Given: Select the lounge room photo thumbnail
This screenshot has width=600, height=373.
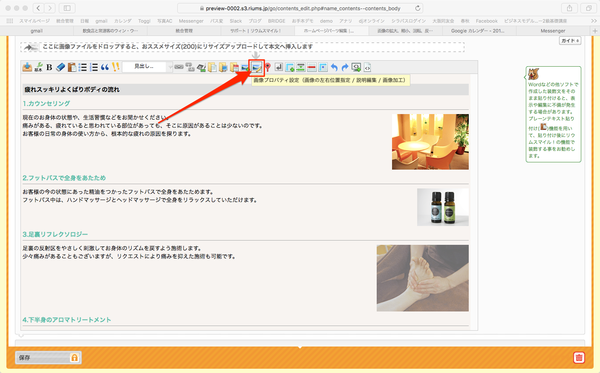Looking at the screenshot, I should [430, 142].
